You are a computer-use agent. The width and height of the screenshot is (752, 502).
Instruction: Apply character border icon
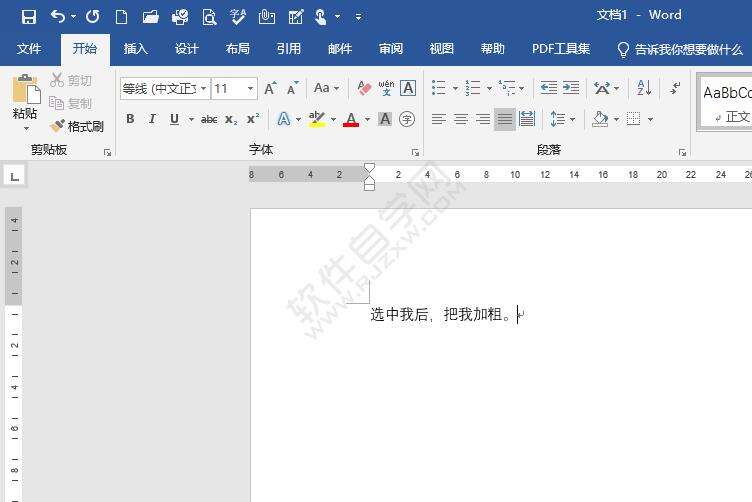point(408,88)
